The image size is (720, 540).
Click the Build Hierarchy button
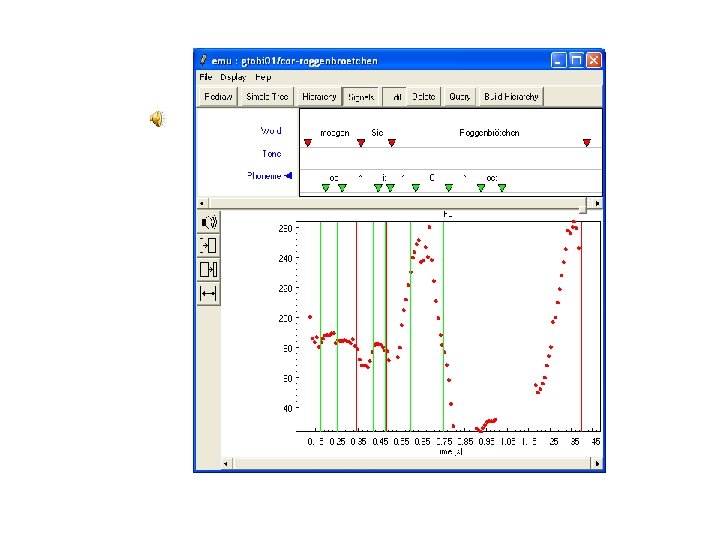coord(511,96)
